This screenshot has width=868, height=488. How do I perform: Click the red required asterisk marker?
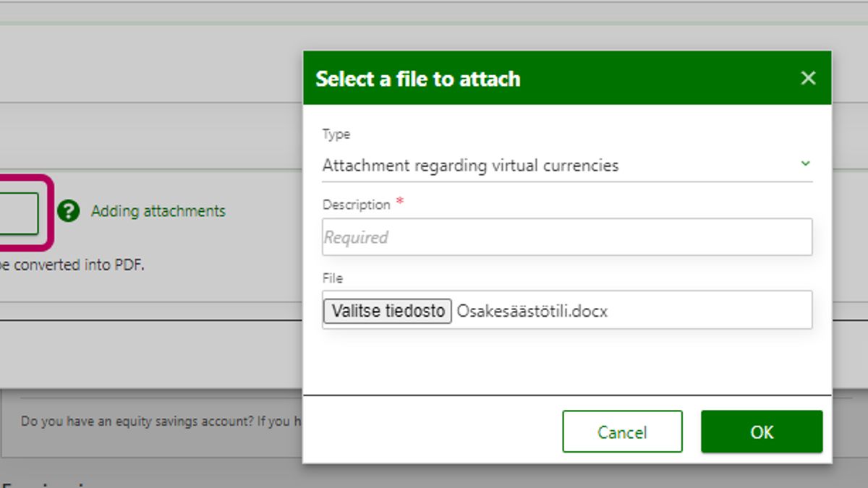[x=399, y=203]
